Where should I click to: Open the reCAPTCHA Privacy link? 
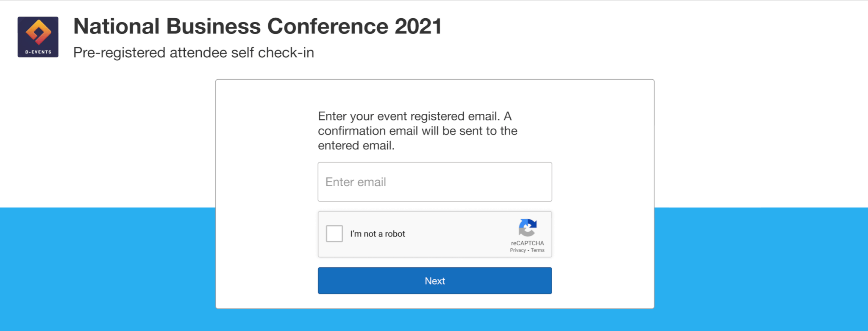click(x=518, y=250)
